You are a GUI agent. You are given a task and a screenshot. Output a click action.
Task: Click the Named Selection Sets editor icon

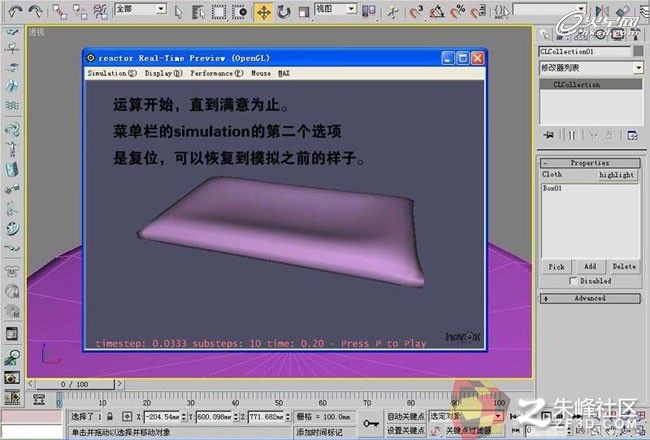(502, 12)
